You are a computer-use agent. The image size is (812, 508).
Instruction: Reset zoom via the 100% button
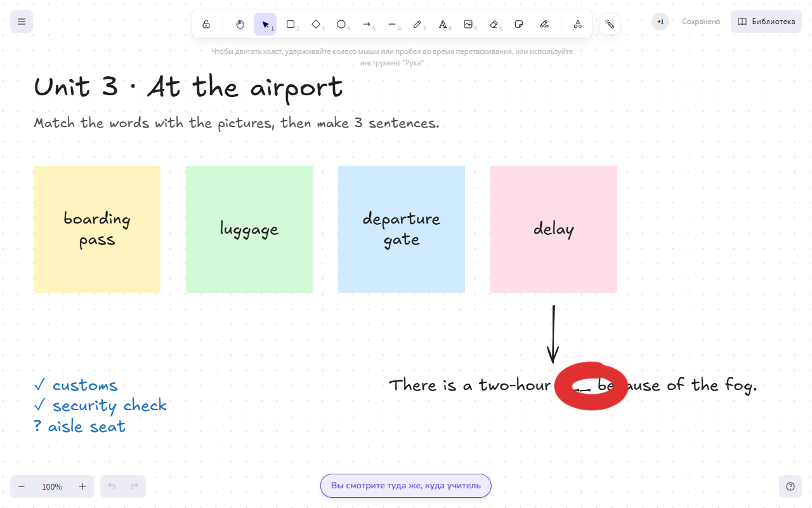(x=52, y=486)
